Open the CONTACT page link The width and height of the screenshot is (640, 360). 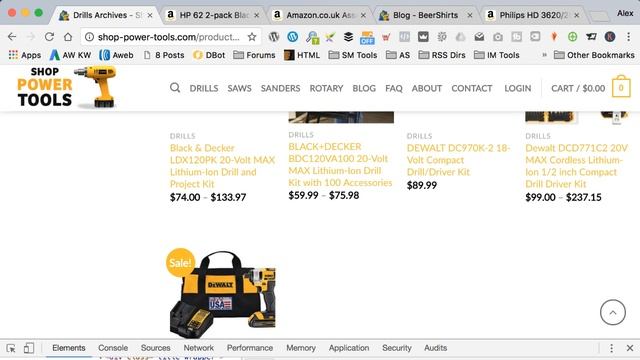(x=471, y=88)
